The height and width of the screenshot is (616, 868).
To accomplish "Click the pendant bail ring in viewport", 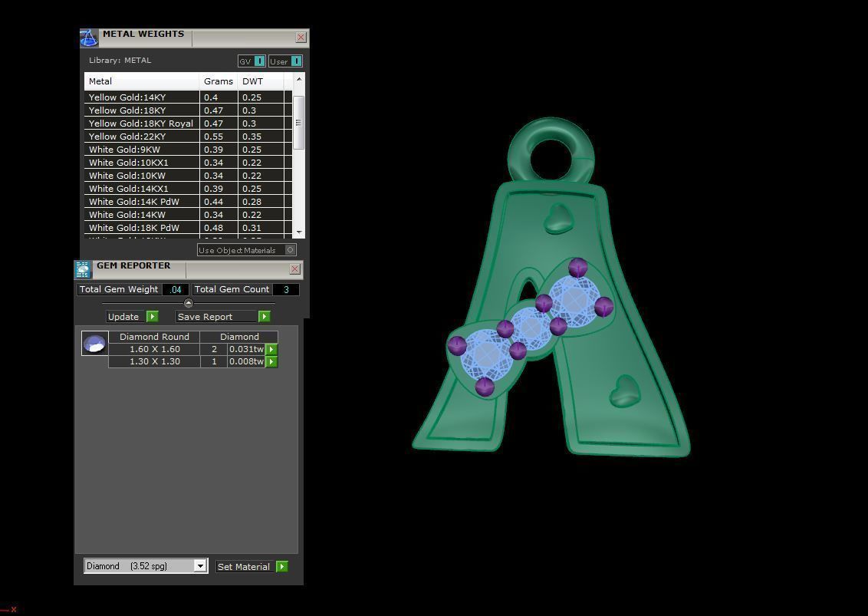I will pyautogui.click(x=551, y=150).
